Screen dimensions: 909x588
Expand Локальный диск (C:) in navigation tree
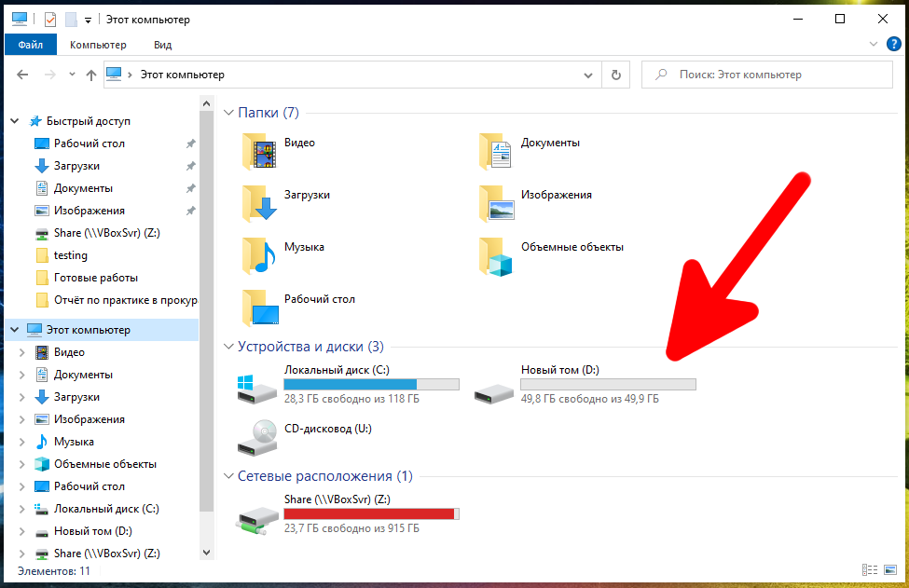[x=23, y=509]
